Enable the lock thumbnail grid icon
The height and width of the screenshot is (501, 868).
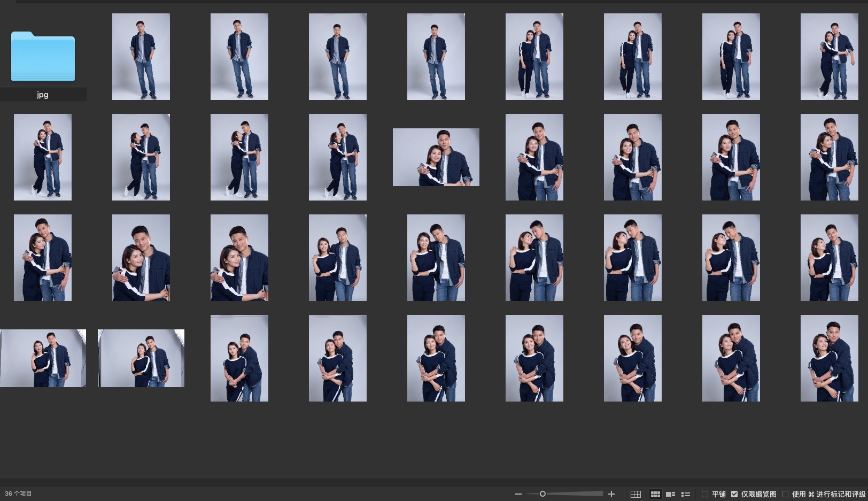(x=635, y=494)
